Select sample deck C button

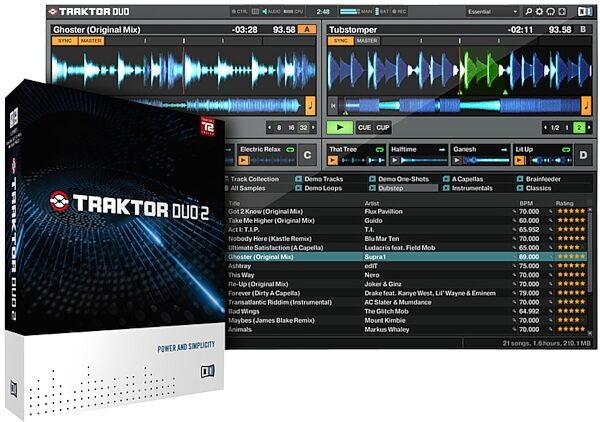[307, 155]
